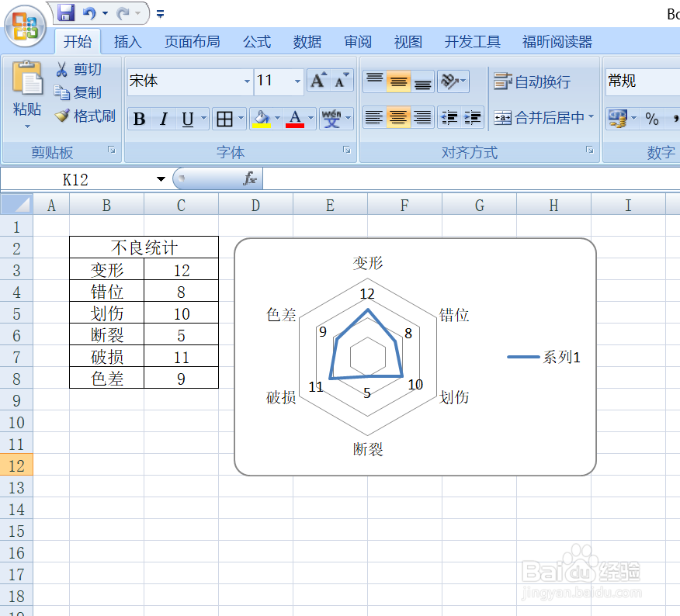Switch to the 插入 ribbon tab
The width and height of the screenshot is (680, 616).
pyautogui.click(x=127, y=41)
